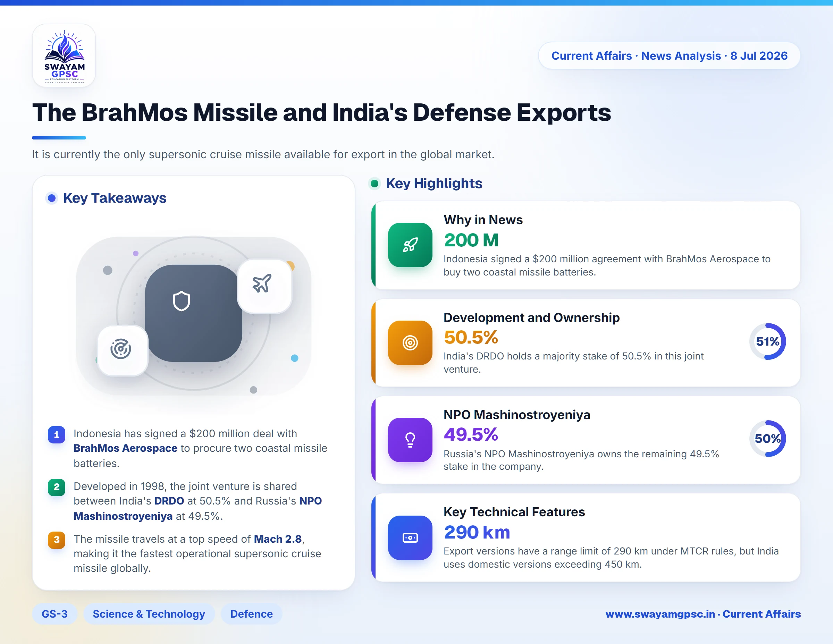Click the bold DRDO text in takeaway 2
The image size is (833, 644).
169,501
